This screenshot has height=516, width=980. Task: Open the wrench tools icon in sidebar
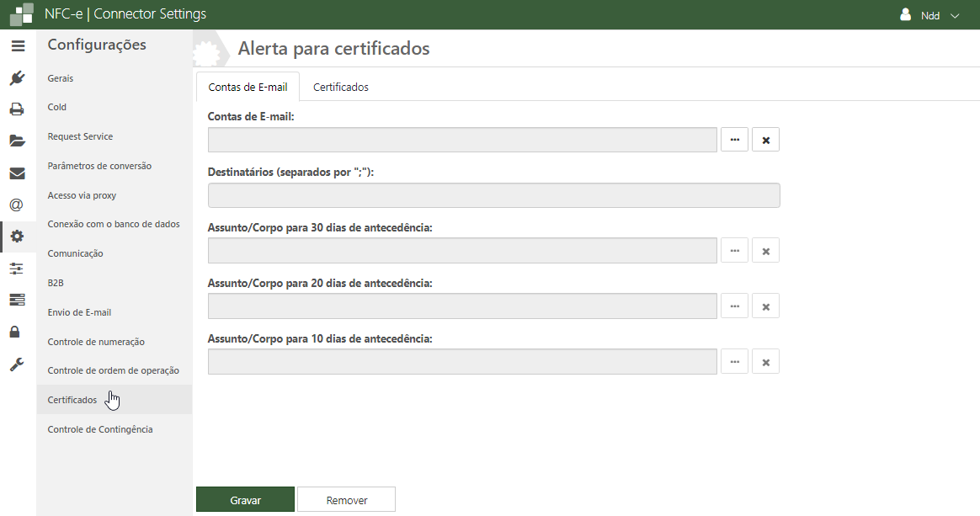tap(18, 364)
